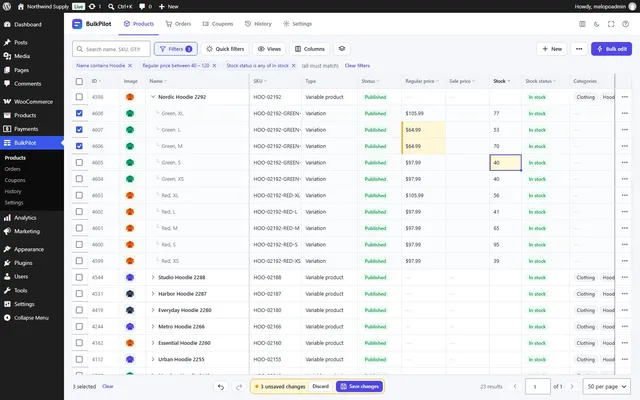This screenshot has width=640, height=400.
Task: Sort by the Regular price column header
Action: click(422, 81)
